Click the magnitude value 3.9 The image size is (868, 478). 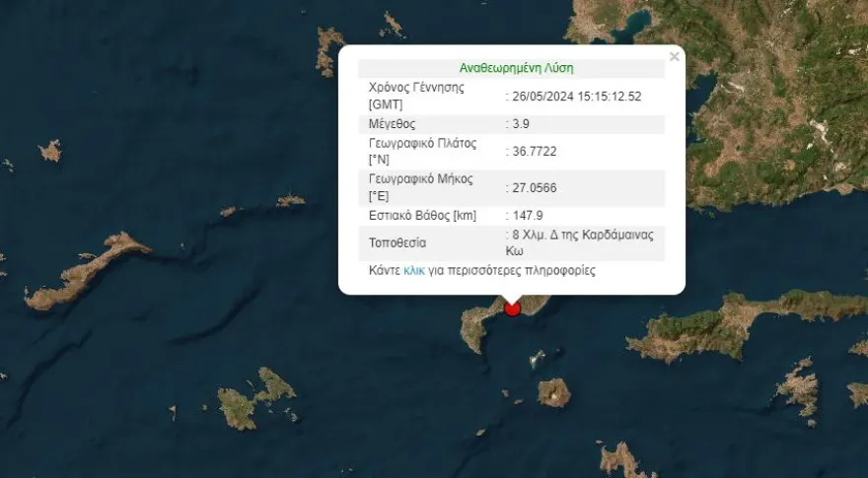pos(522,124)
